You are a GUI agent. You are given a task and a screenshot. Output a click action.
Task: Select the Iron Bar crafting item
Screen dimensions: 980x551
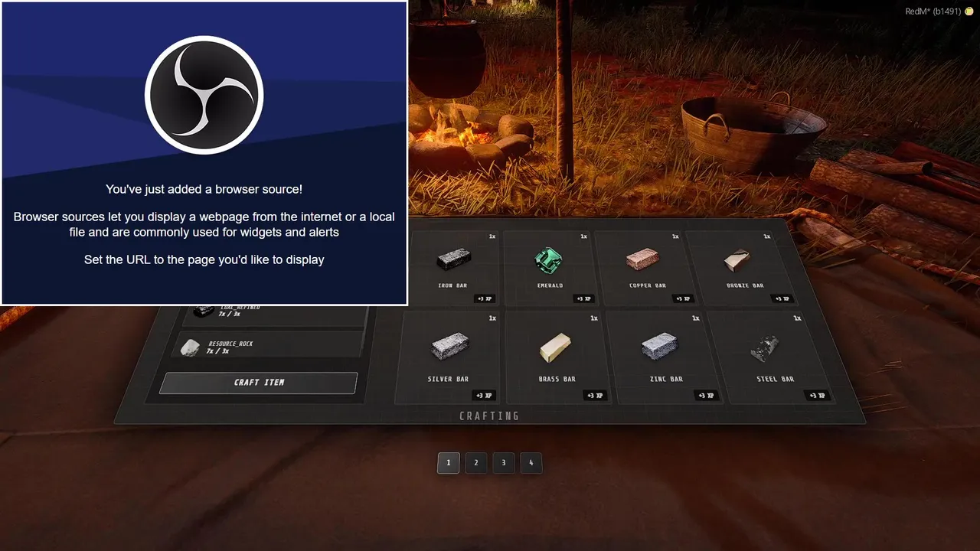(x=452, y=268)
